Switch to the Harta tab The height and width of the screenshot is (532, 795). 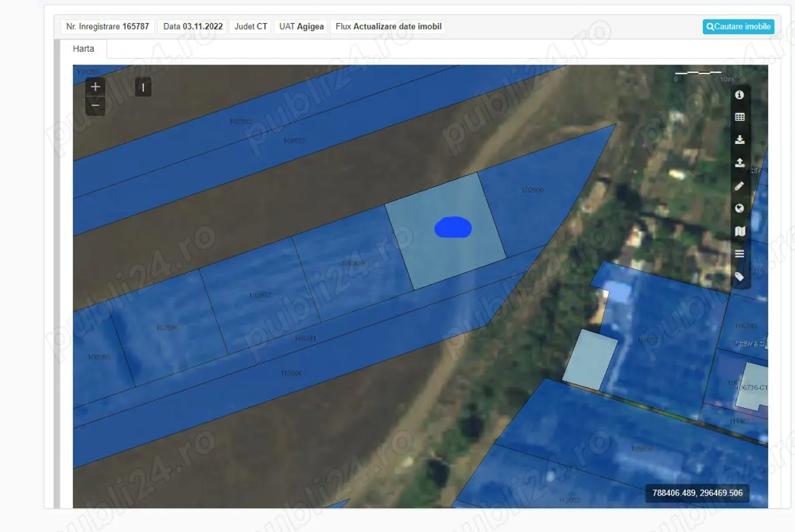click(x=83, y=49)
